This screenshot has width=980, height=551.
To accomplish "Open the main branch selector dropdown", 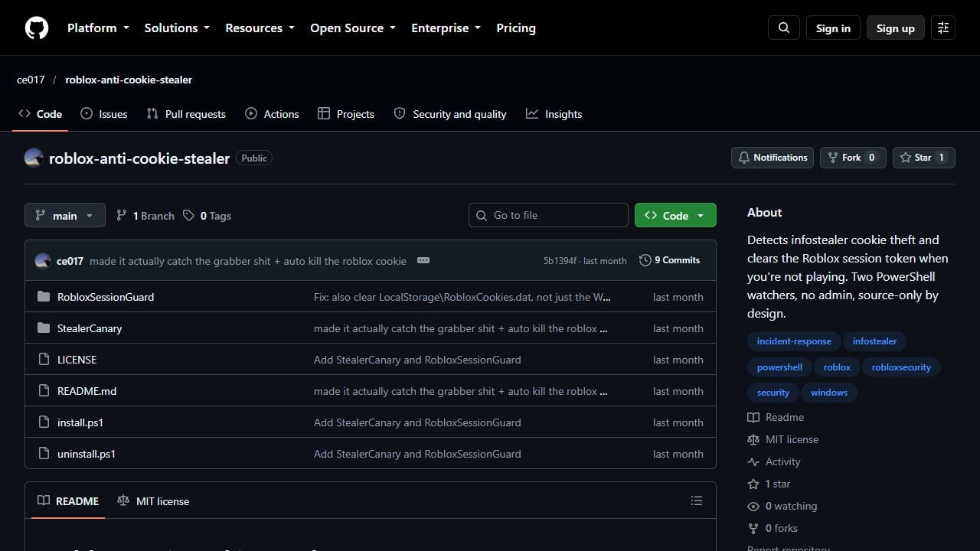I will (64, 216).
